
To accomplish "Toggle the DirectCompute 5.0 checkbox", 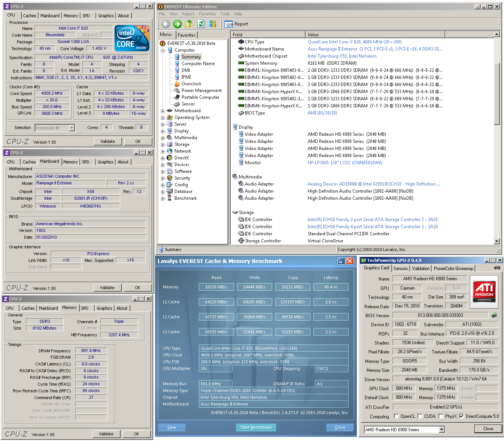I will point(461,416).
